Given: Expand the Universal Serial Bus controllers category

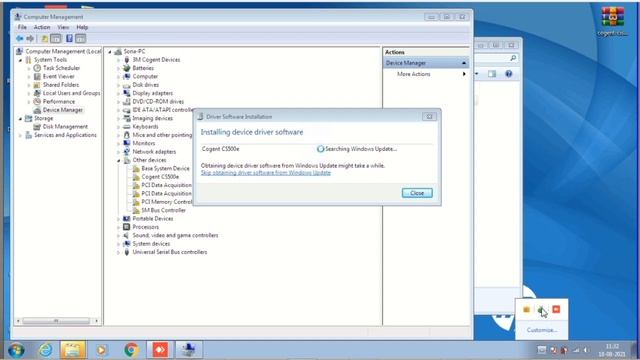Looking at the screenshot, I should (x=118, y=252).
